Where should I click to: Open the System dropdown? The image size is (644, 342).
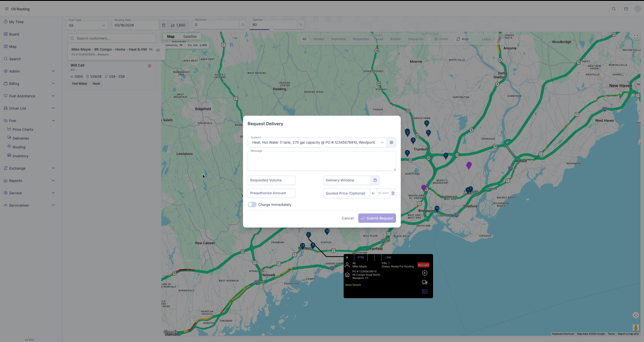point(317,142)
